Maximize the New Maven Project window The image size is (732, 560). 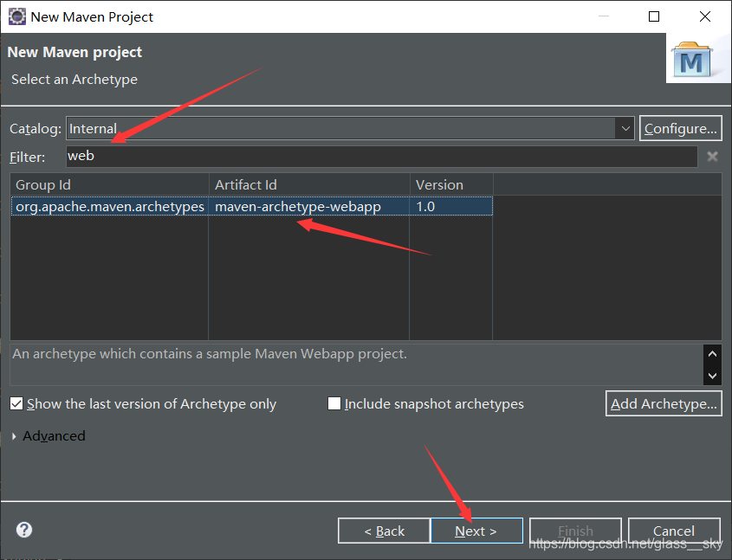tap(654, 16)
